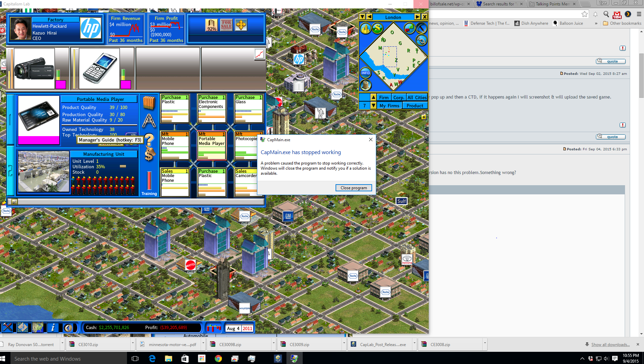Viewport: 644px width, 364px height.
Task: Click the Aug 4 2011 date display
Action: tap(239, 328)
